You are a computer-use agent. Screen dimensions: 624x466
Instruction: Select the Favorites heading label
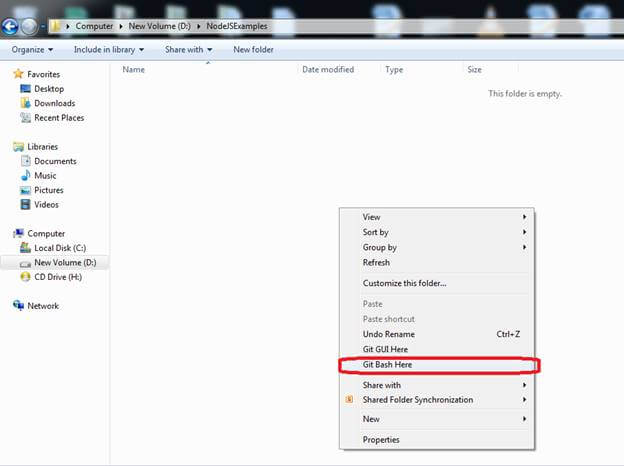pos(43,74)
